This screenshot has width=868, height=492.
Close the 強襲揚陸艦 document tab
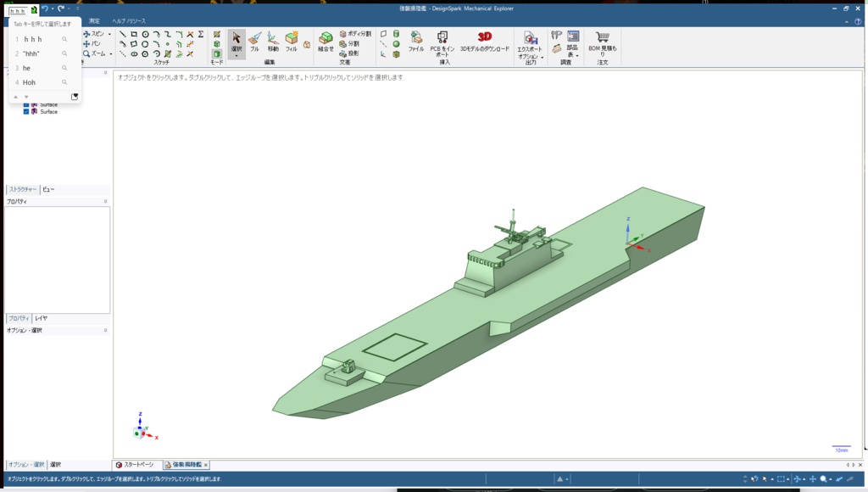(x=206, y=466)
